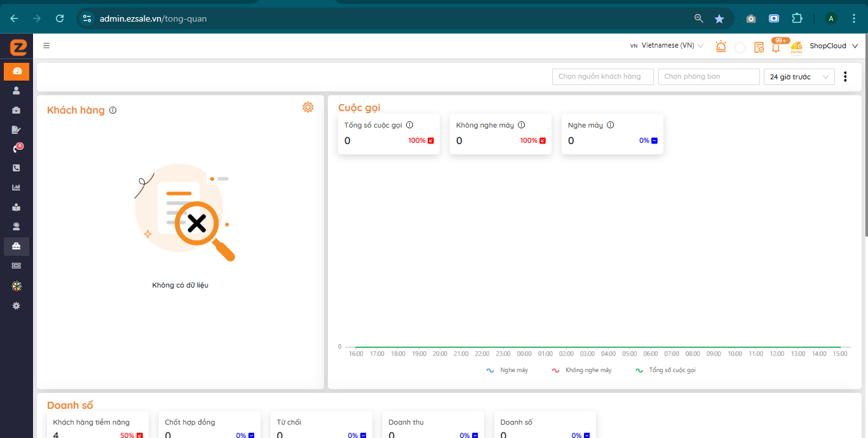Image resolution: width=868 pixels, height=438 pixels.
Task: Open the Chọn phòng ban selector
Action: click(x=709, y=77)
